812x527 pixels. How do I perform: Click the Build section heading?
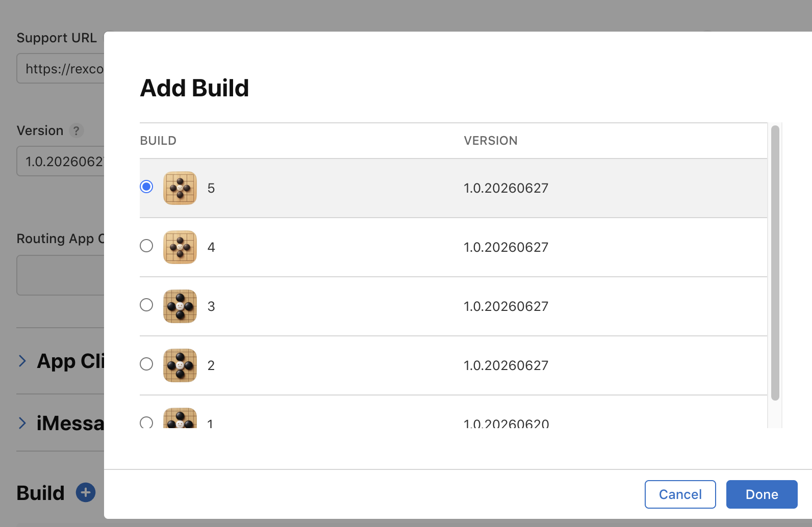click(x=41, y=493)
